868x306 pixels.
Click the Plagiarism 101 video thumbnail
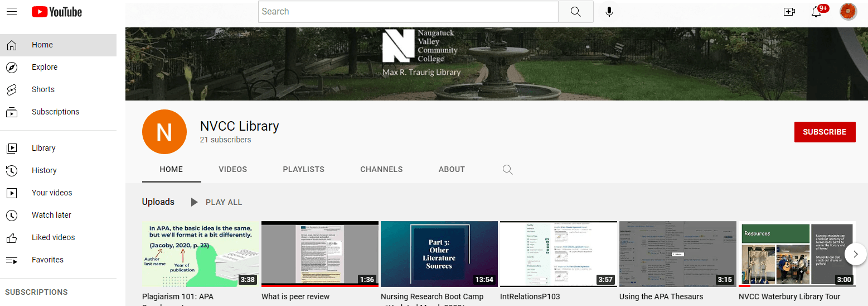tap(201, 254)
